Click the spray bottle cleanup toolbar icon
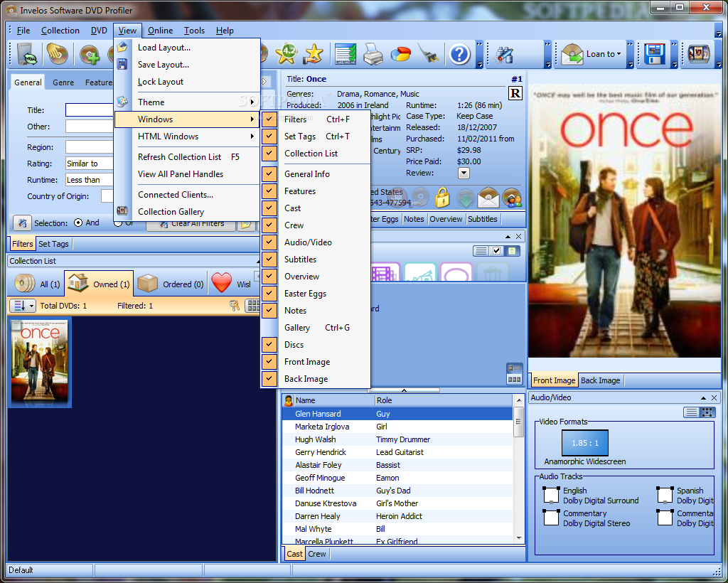The width and height of the screenshot is (728, 583). click(504, 55)
